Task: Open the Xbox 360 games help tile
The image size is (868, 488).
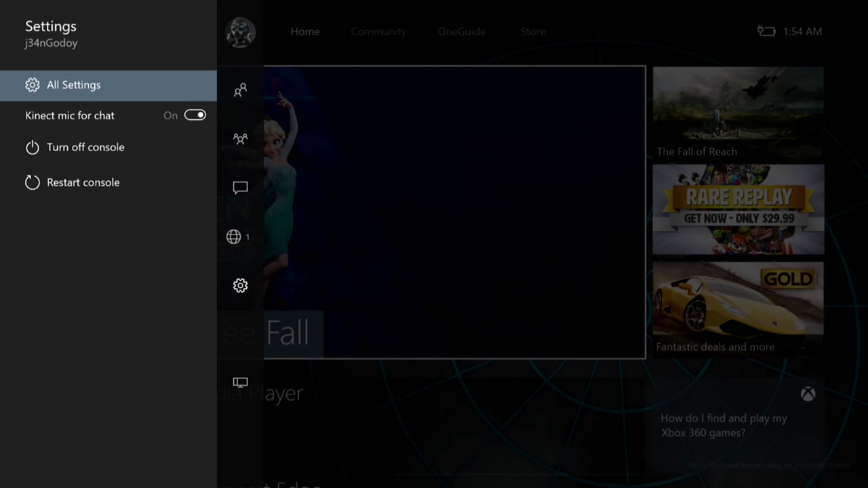Action: coord(738,427)
